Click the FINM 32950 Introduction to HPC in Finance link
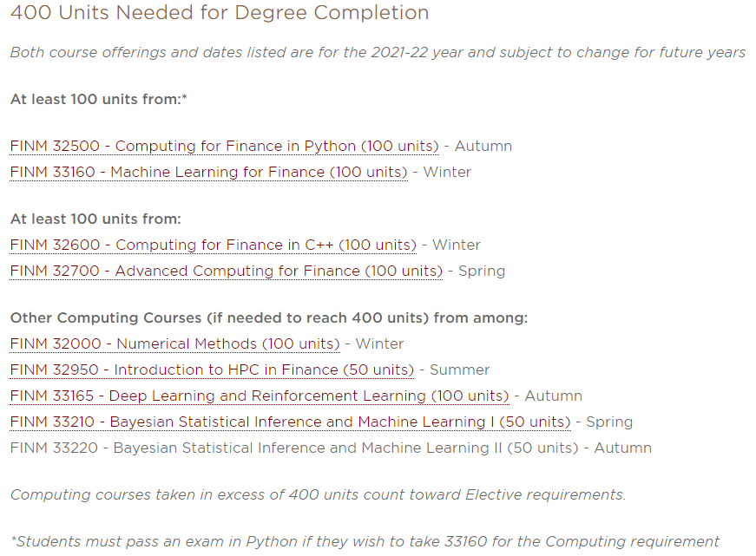756x556 pixels. 212,370
